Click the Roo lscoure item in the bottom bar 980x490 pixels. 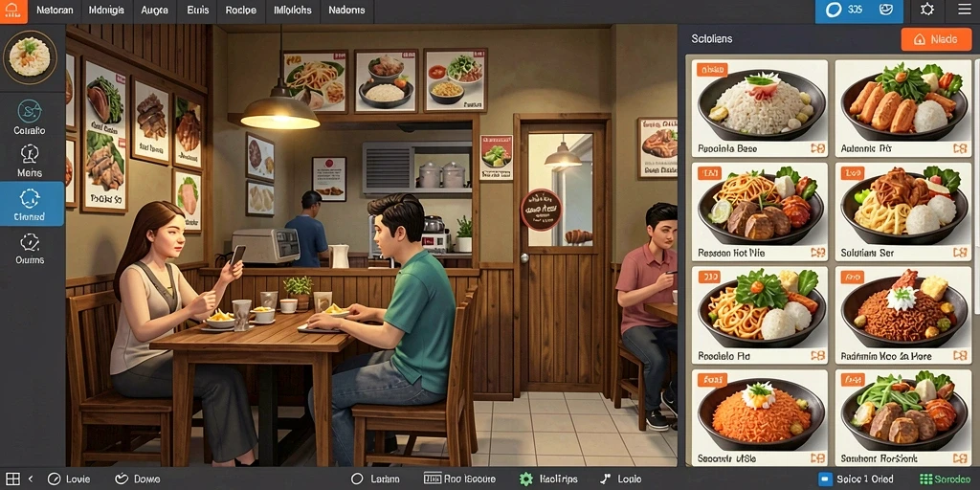tap(459, 479)
